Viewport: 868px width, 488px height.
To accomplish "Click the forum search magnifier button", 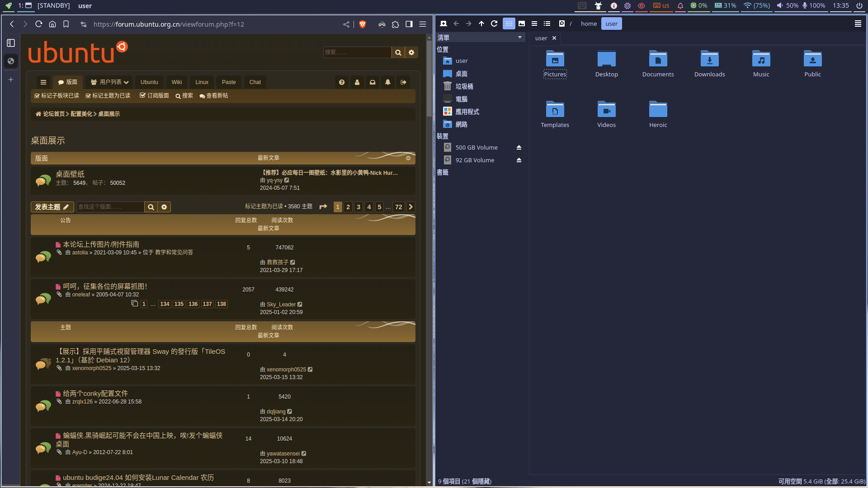I will 398,52.
